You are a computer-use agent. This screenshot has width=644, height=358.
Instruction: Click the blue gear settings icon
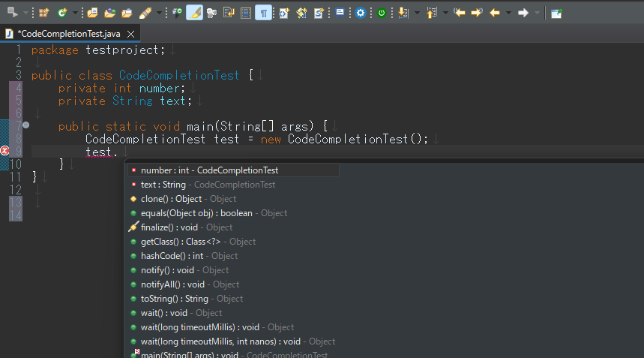[x=360, y=14]
